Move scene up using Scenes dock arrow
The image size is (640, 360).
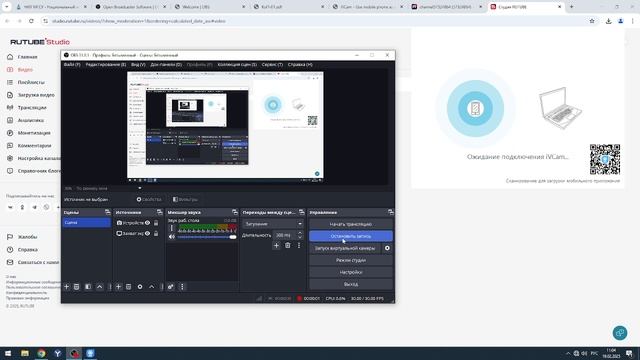(x=99, y=287)
